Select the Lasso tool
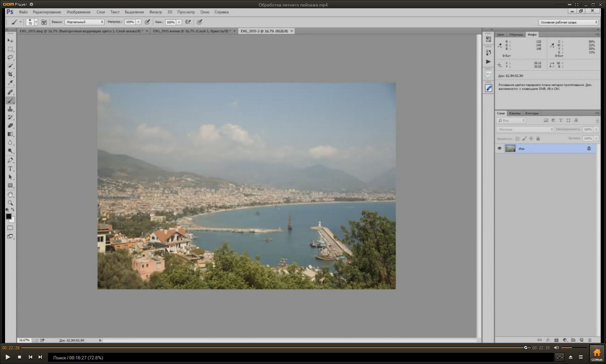 (x=10, y=58)
